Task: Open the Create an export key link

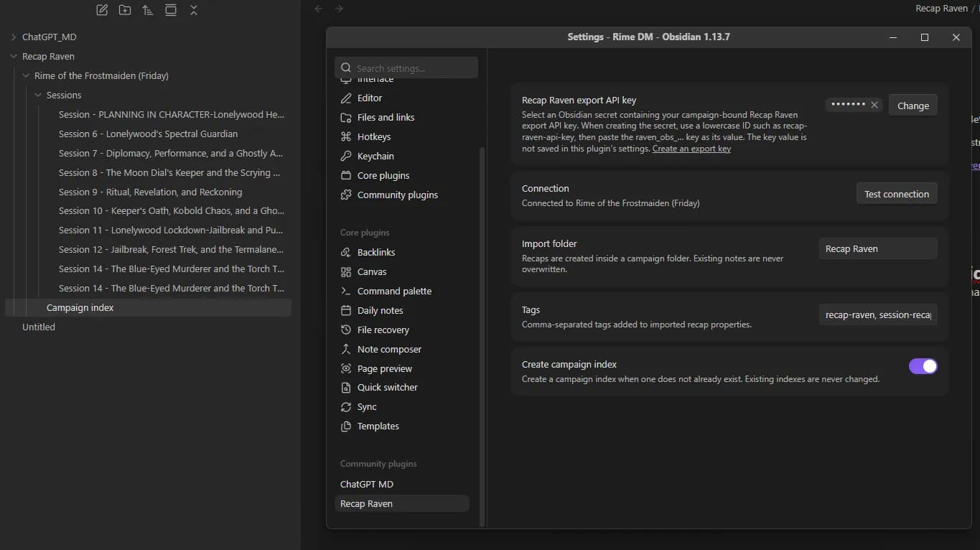Action: pos(691,149)
